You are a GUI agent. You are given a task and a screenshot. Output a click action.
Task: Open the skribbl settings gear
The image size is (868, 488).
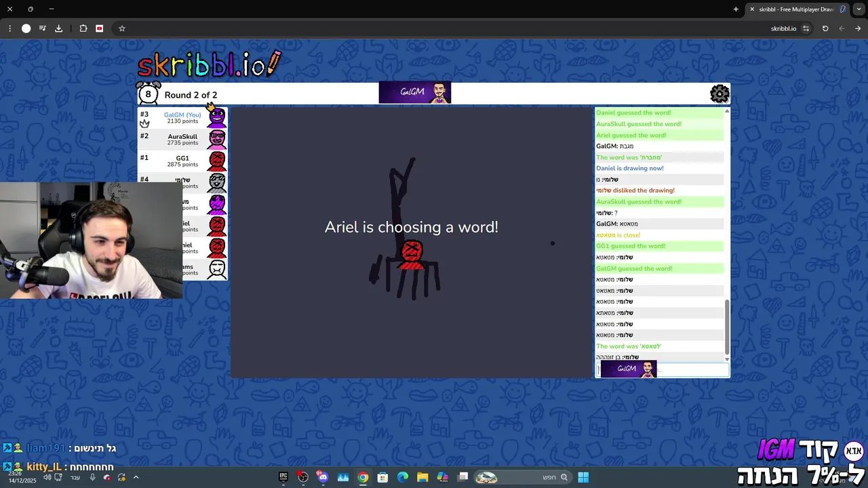pos(719,94)
